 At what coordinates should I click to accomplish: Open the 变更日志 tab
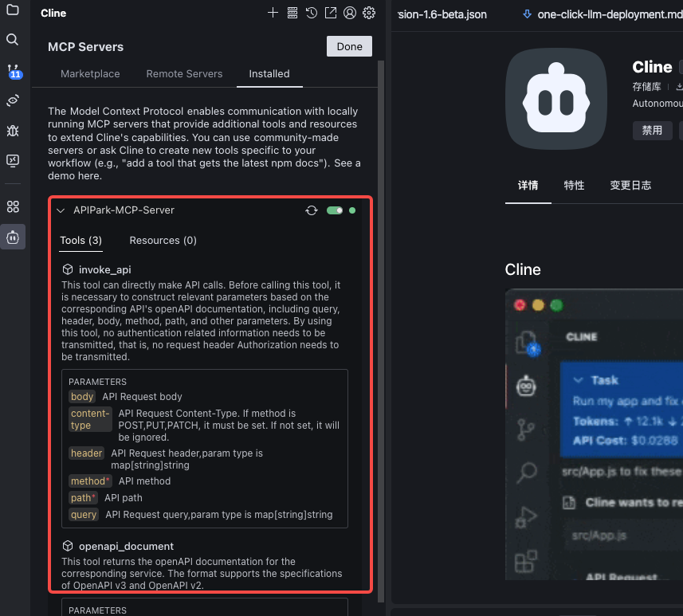pyautogui.click(x=630, y=186)
